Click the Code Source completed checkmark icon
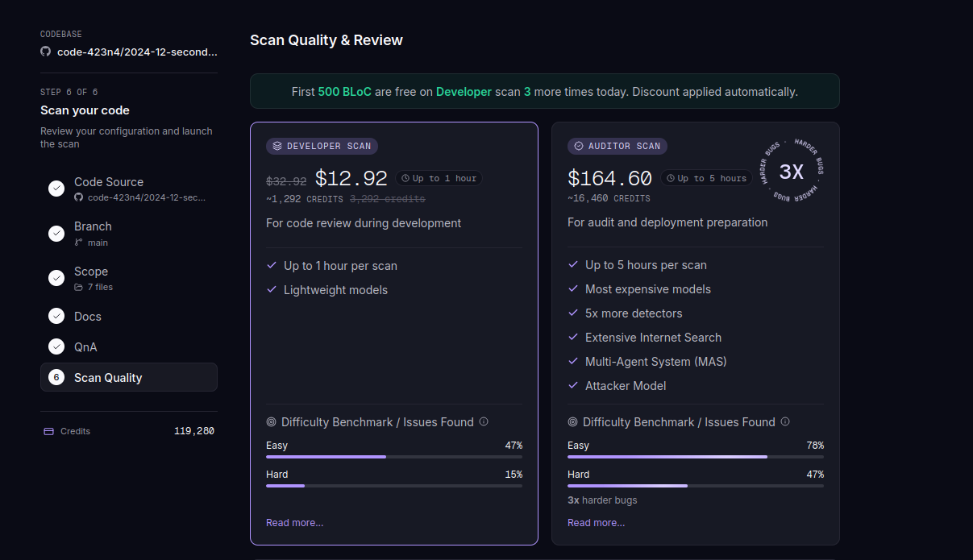Screen dimensions: 973x560 point(56,189)
